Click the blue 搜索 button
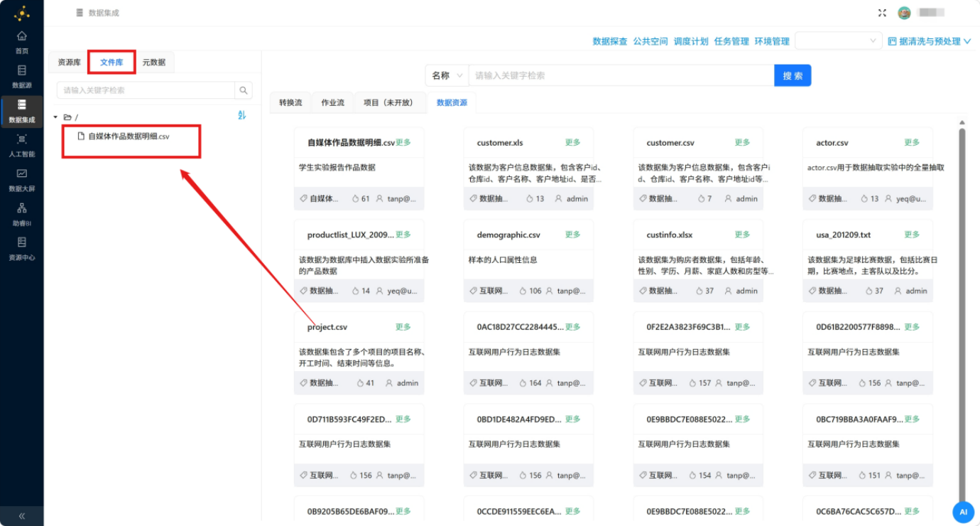This screenshot has width=980, height=526. pyautogui.click(x=793, y=75)
